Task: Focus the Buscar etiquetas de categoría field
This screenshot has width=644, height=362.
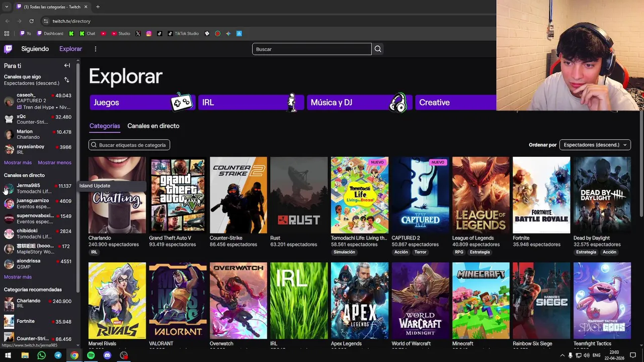Action: click(129, 145)
